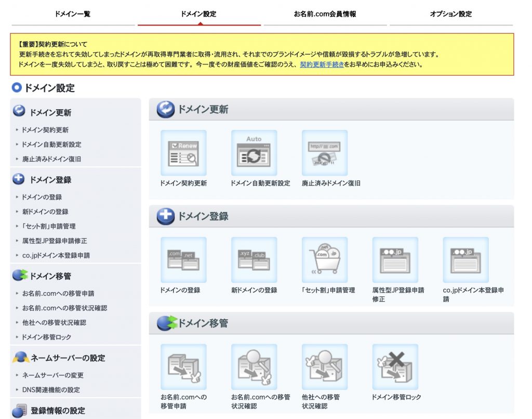Open sidebar link co.jpドメイン本登録申請
532x419 pixels.
coord(56,256)
